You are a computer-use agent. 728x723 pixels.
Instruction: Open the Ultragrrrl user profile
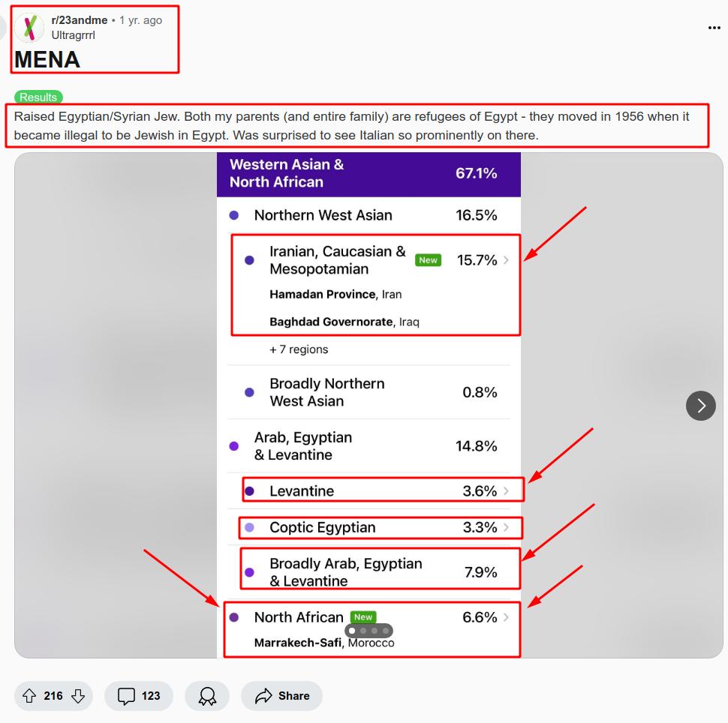click(x=73, y=34)
